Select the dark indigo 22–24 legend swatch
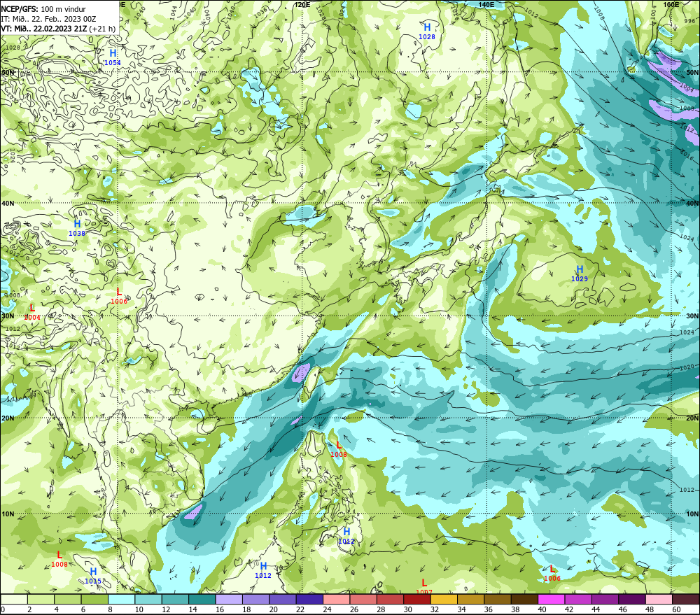 click(309, 599)
